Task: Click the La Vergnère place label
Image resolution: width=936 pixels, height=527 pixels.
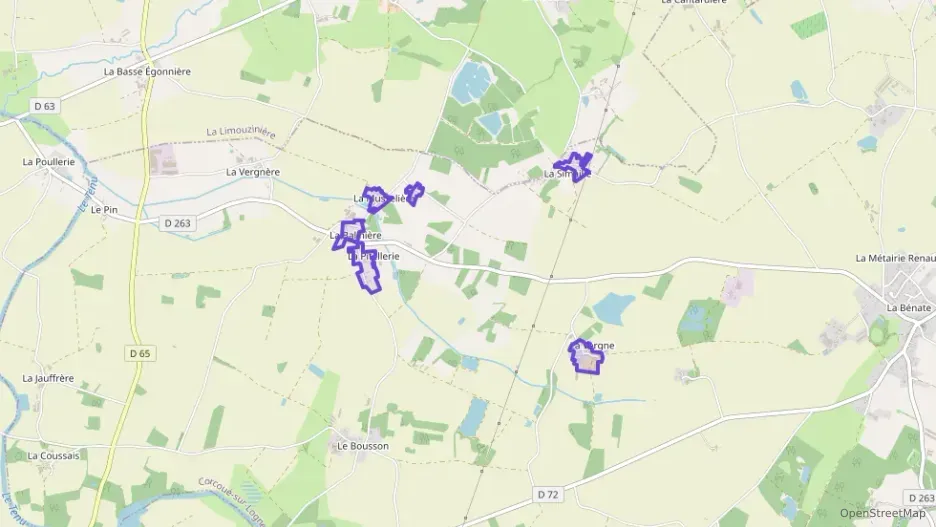Action: tap(253, 172)
